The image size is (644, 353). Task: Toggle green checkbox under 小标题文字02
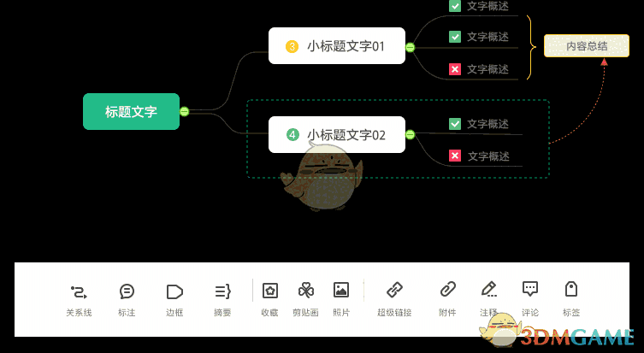[x=455, y=124]
